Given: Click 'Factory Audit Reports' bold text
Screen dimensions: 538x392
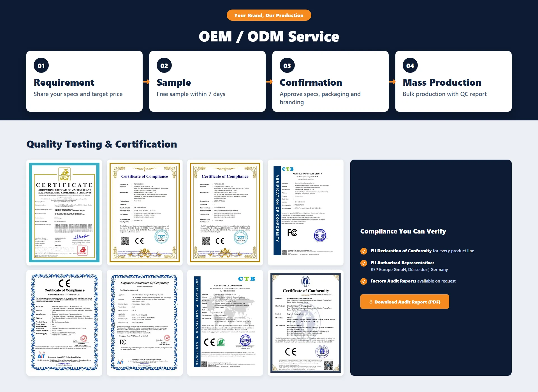Looking at the screenshot, I should pos(393,281).
